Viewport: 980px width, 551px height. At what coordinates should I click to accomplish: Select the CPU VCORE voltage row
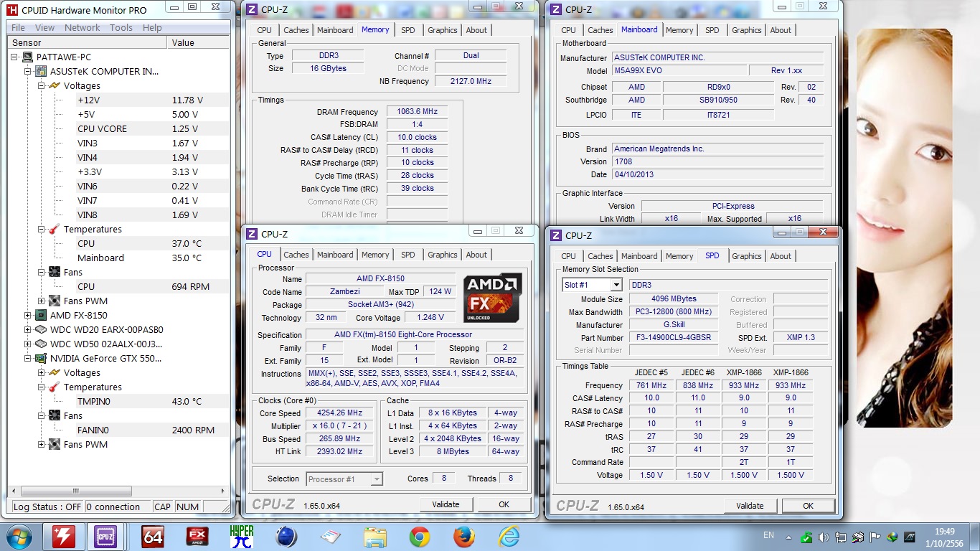pos(152,128)
